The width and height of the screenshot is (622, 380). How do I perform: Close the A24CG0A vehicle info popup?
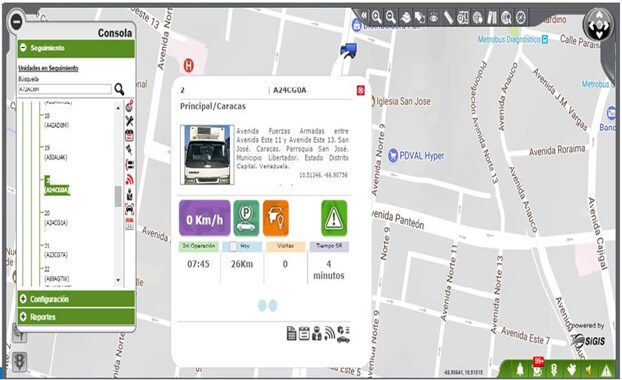coord(361,90)
